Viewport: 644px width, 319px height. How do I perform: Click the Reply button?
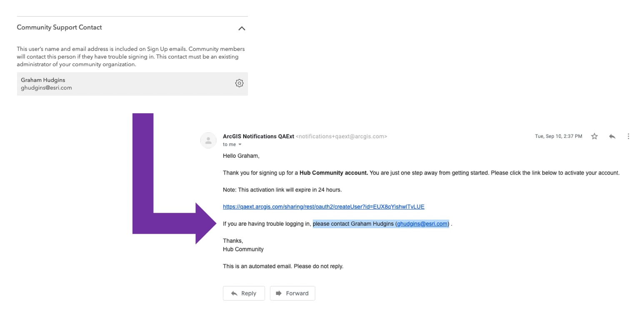pos(244,293)
